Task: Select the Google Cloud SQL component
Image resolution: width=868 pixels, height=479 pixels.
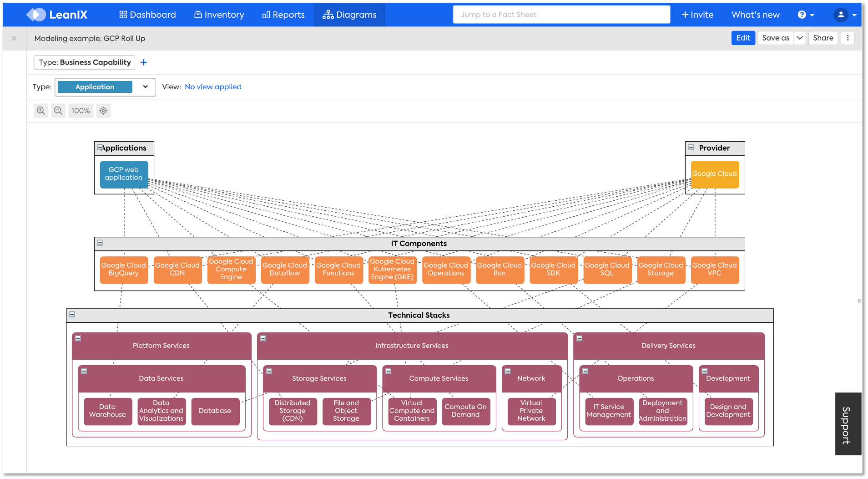Action: pos(607,270)
